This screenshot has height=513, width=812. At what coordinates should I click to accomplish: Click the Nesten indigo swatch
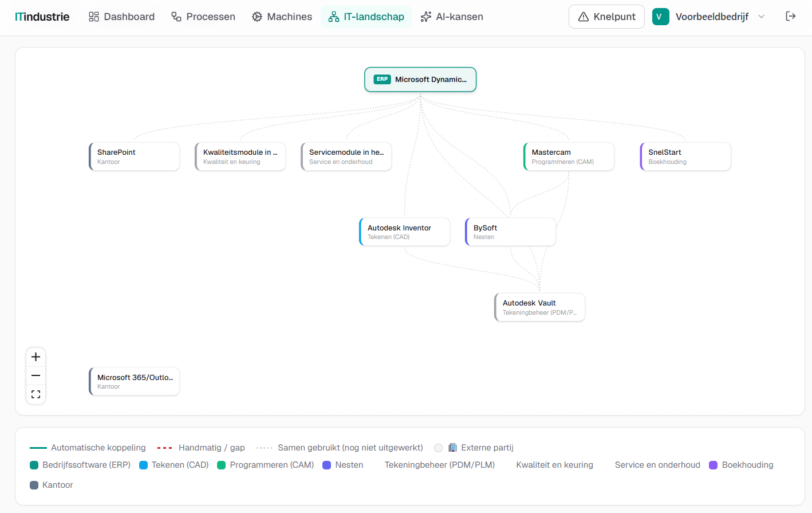pyautogui.click(x=327, y=465)
